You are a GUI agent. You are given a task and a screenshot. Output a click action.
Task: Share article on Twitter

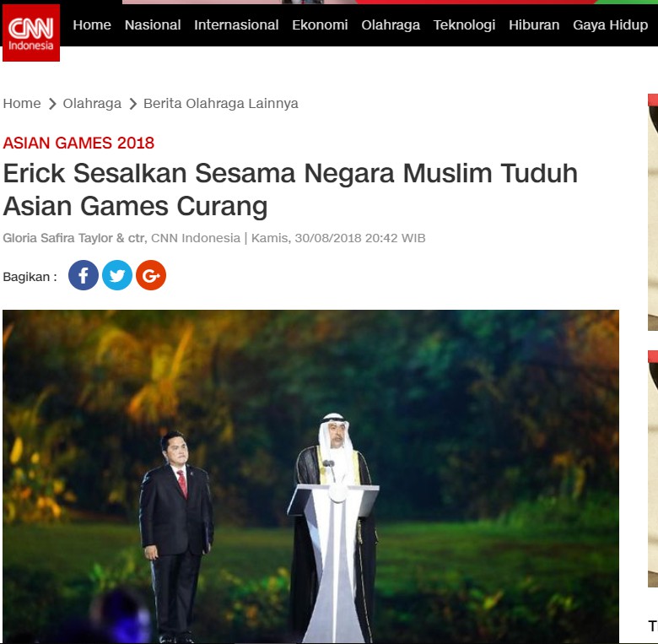(117, 275)
